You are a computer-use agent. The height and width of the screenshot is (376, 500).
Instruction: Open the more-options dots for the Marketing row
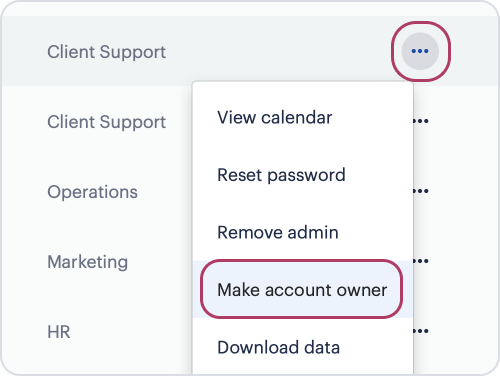pos(421,261)
